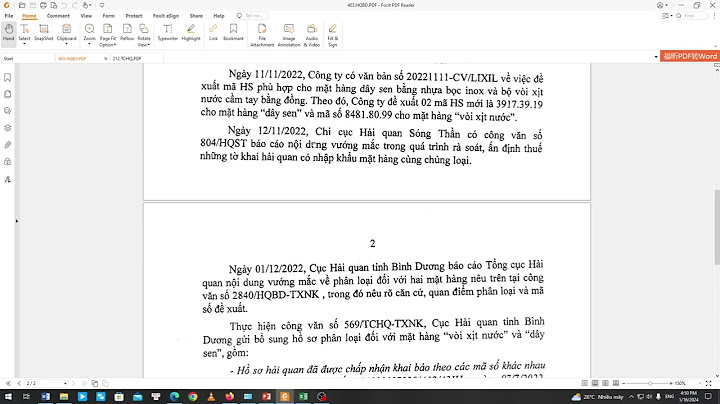The width and height of the screenshot is (720, 404).
Task: Open Excel from the taskbar
Action: [x=303, y=397]
